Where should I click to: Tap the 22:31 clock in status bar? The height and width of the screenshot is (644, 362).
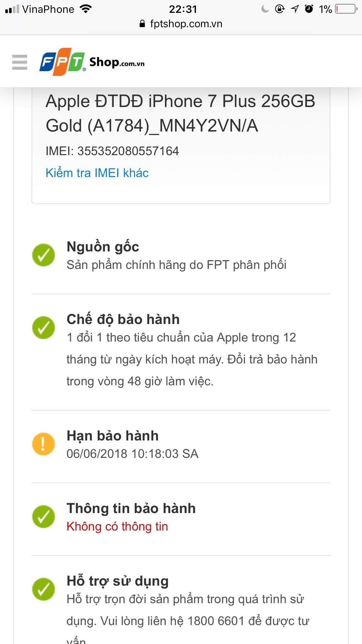[x=183, y=9]
